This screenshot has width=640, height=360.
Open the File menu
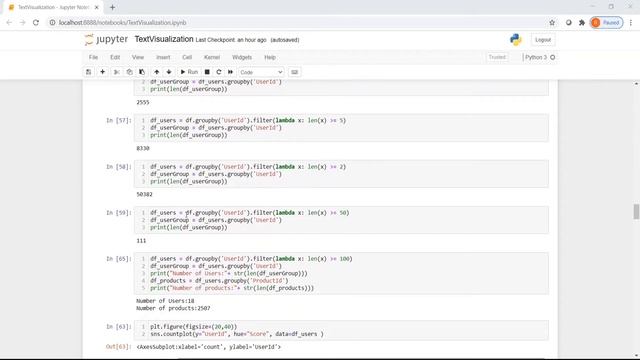(x=93, y=57)
